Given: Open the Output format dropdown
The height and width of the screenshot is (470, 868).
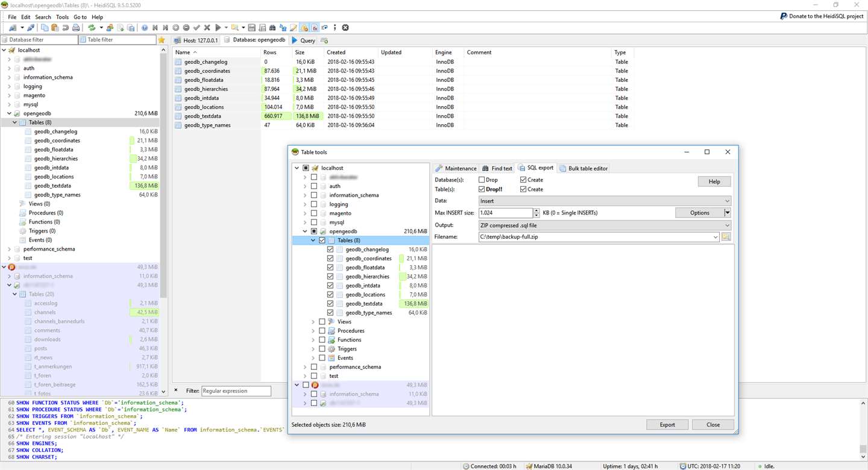Looking at the screenshot, I should point(727,225).
